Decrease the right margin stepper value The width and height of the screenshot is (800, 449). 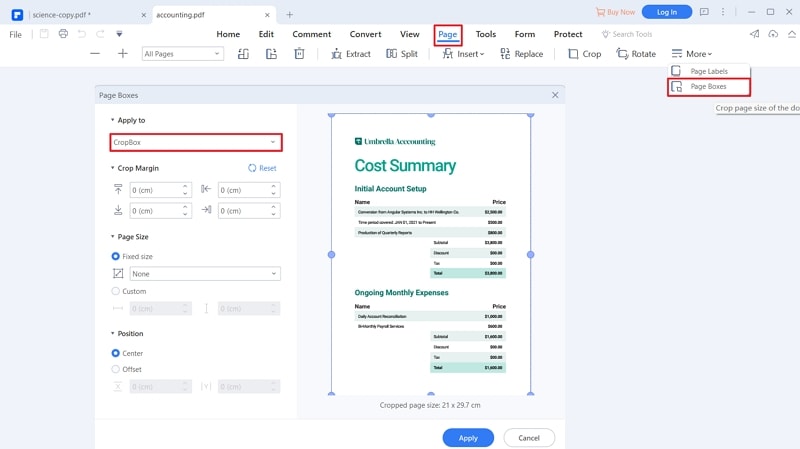point(273,214)
